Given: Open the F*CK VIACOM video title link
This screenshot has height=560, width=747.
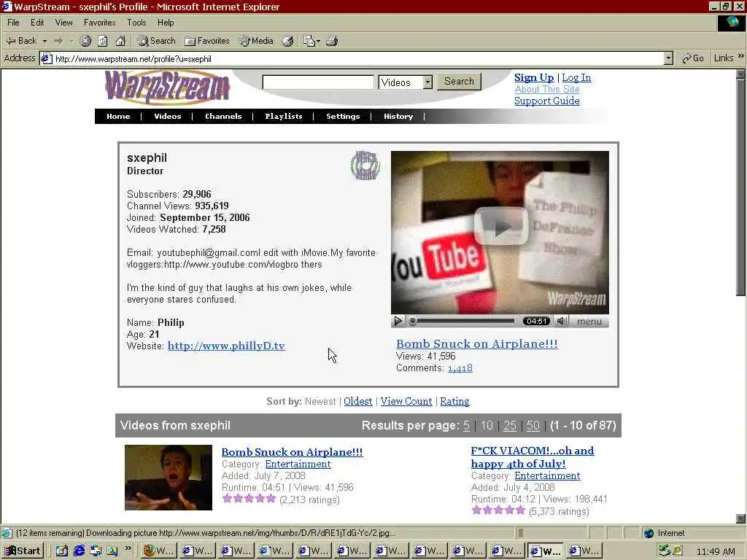Looking at the screenshot, I should tap(533, 457).
